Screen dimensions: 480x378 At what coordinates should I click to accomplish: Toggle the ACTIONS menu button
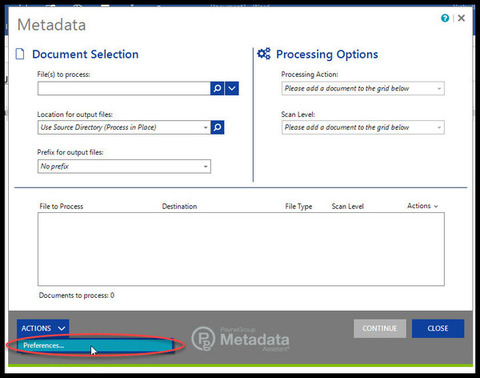click(x=43, y=328)
